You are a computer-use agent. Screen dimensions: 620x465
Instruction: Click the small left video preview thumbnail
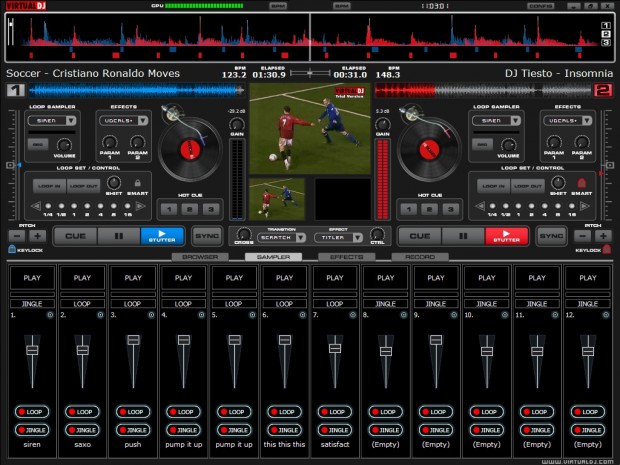point(277,198)
